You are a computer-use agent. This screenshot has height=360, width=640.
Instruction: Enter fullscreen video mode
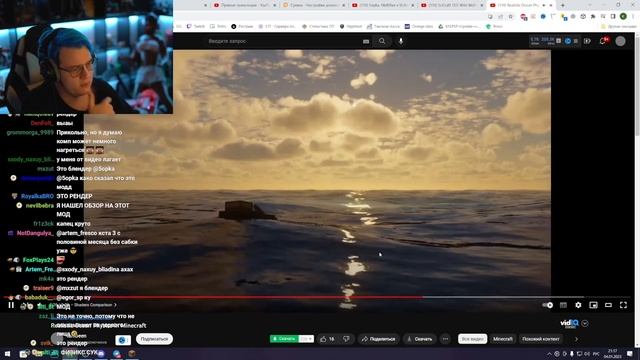click(x=623, y=305)
